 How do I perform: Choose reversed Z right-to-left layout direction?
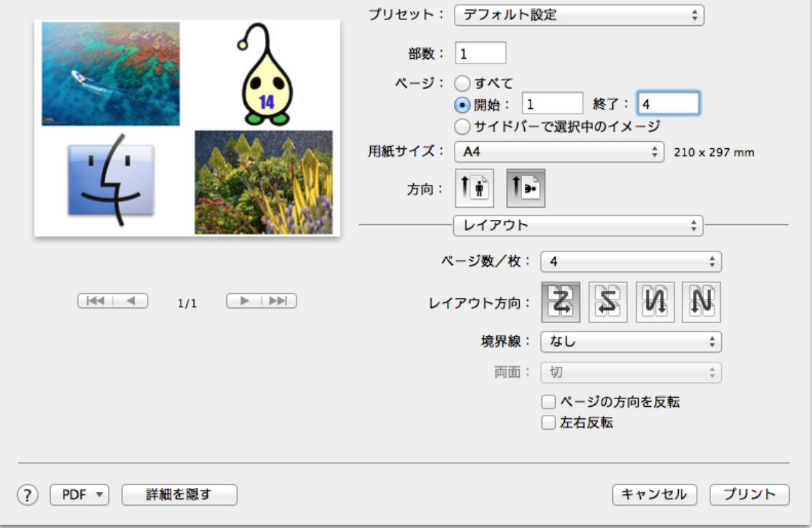[608, 302]
